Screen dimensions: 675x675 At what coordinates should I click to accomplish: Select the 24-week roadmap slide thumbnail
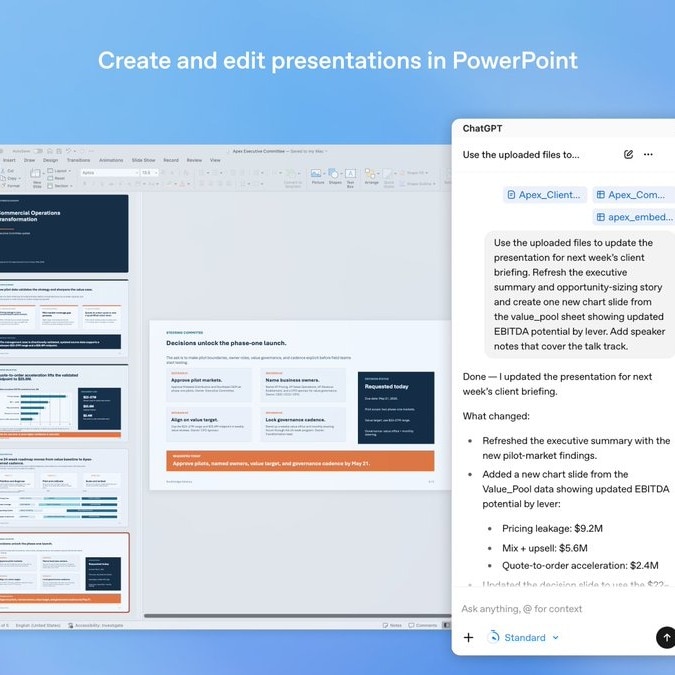click(64, 487)
